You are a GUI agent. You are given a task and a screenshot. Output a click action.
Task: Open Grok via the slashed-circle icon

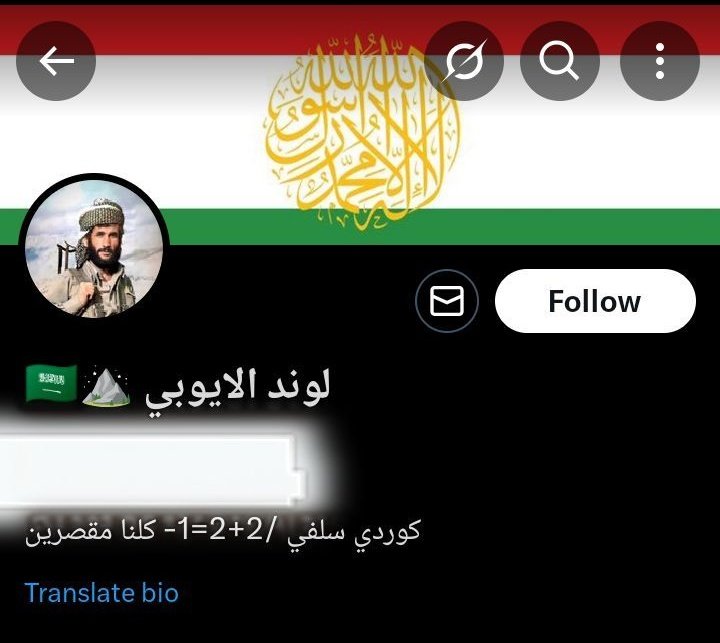(464, 61)
